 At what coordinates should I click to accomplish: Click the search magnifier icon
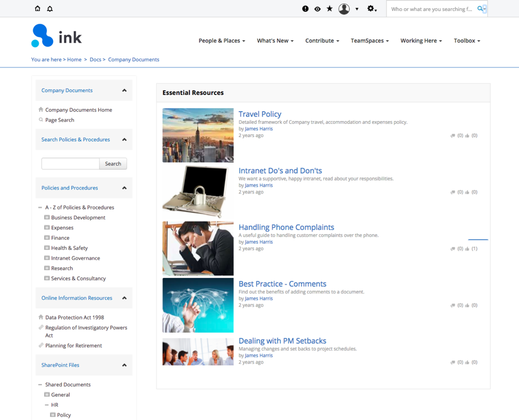pos(480,9)
